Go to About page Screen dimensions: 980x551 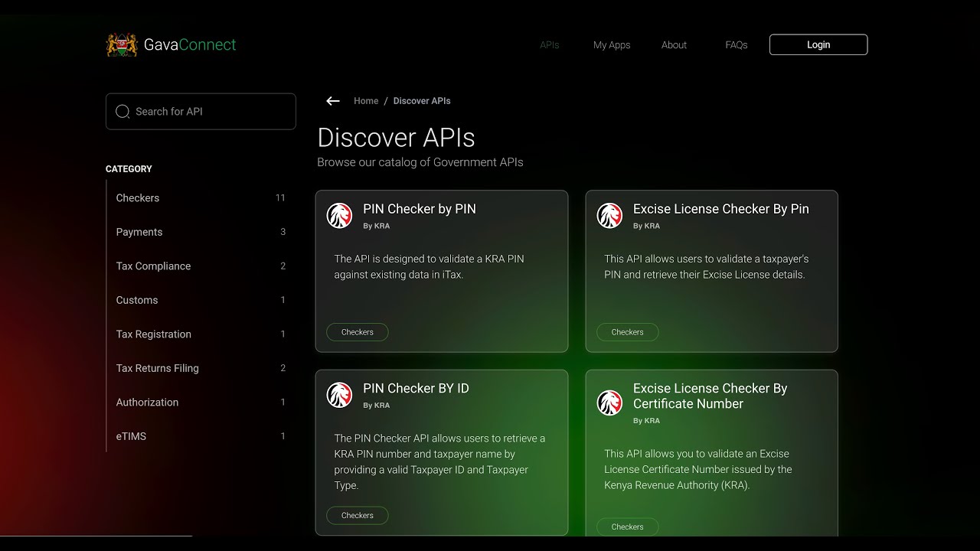click(675, 45)
